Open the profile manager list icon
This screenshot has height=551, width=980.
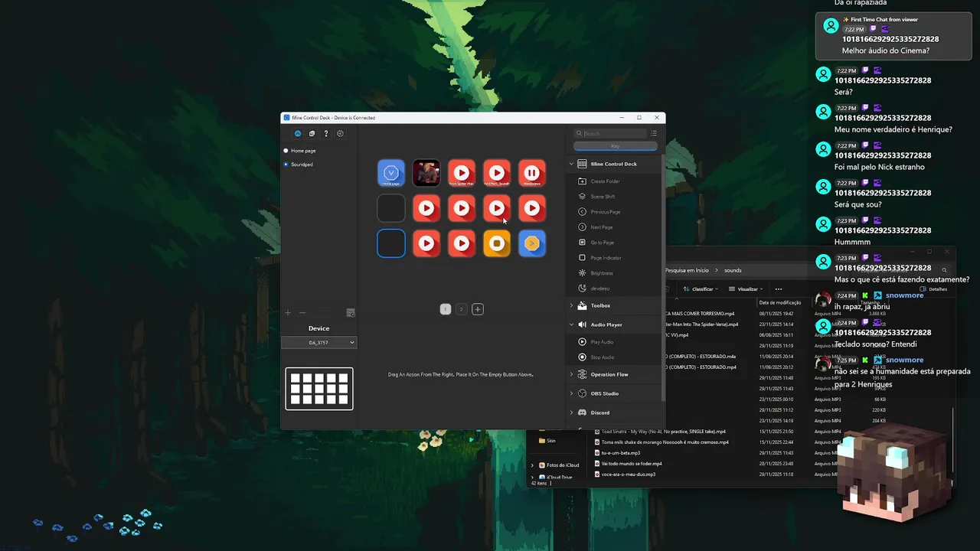click(x=351, y=312)
